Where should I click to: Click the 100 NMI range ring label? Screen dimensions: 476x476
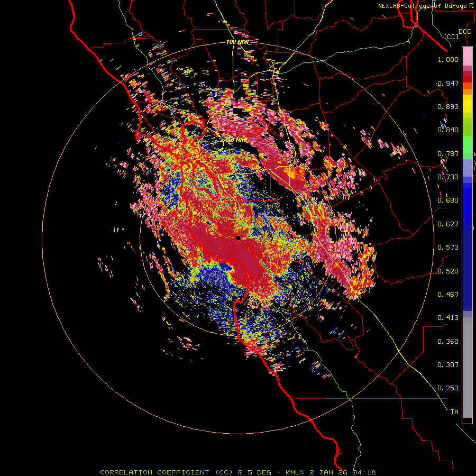[x=237, y=42]
